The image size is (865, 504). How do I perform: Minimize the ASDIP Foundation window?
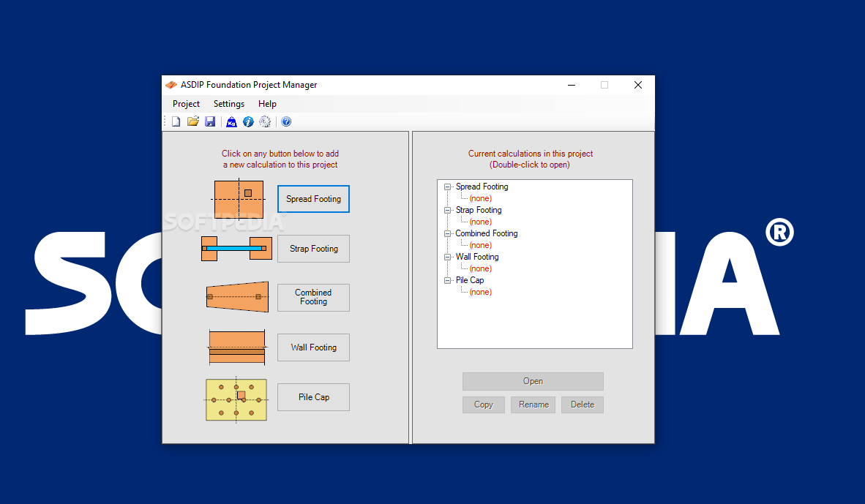click(572, 85)
